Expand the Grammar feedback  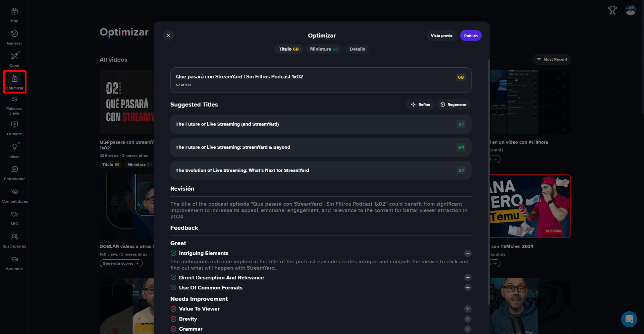(x=468, y=329)
